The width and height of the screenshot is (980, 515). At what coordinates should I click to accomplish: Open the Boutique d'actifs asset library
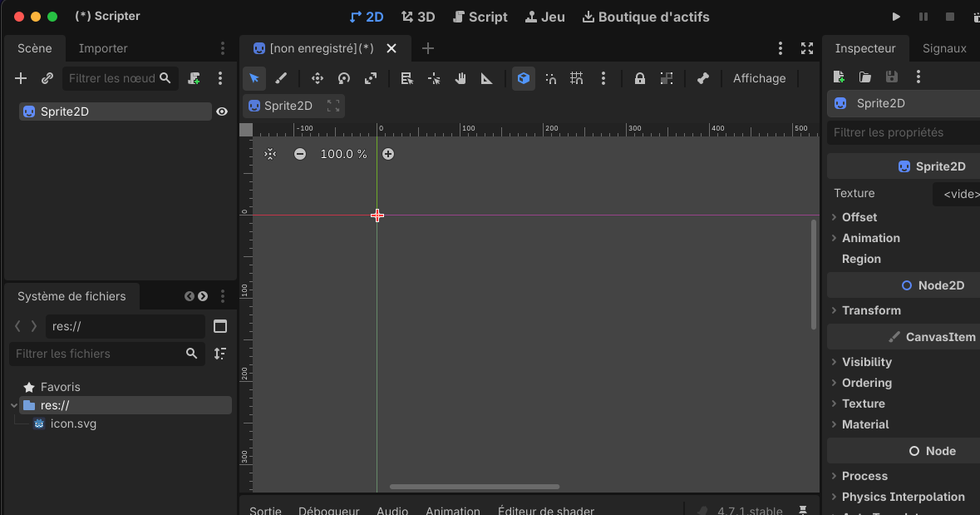[646, 17]
